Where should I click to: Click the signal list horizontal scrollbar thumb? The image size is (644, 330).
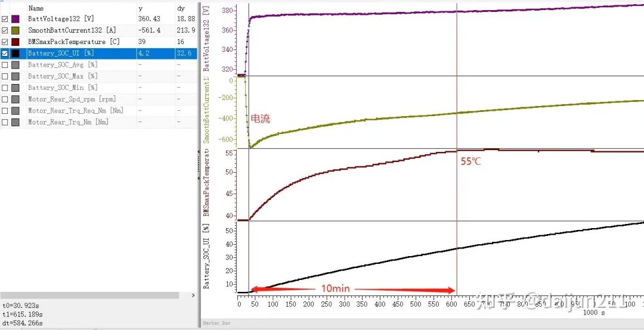tap(89, 295)
